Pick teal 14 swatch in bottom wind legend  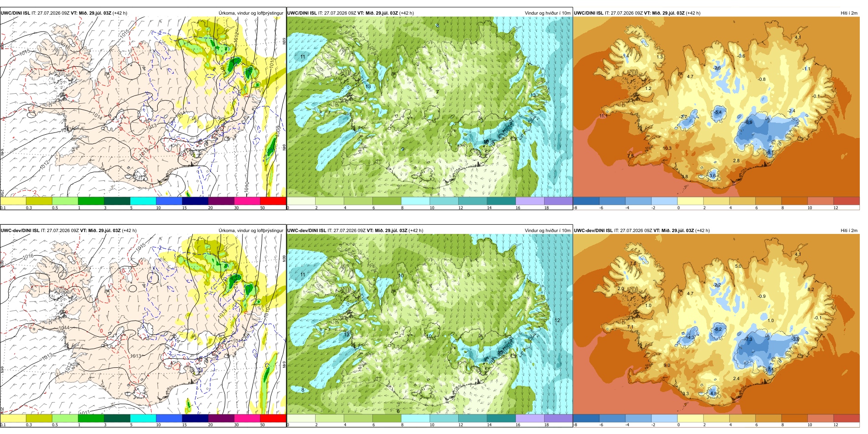click(501, 418)
